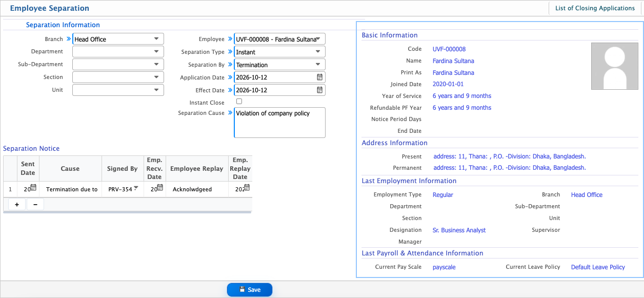Click the Employee Replay cell text
The width and height of the screenshot is (644, 298).
point(192,189)
